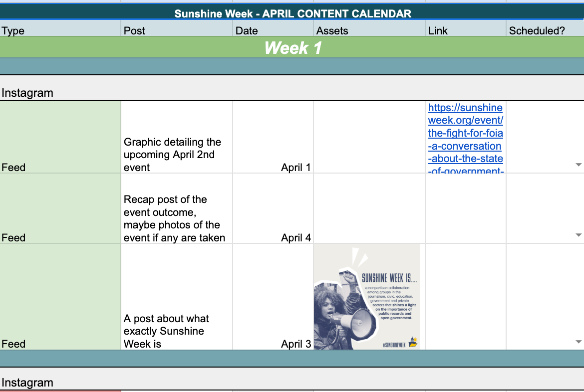Open the Scheduled dropdown for April 1 row

(578, 165)
